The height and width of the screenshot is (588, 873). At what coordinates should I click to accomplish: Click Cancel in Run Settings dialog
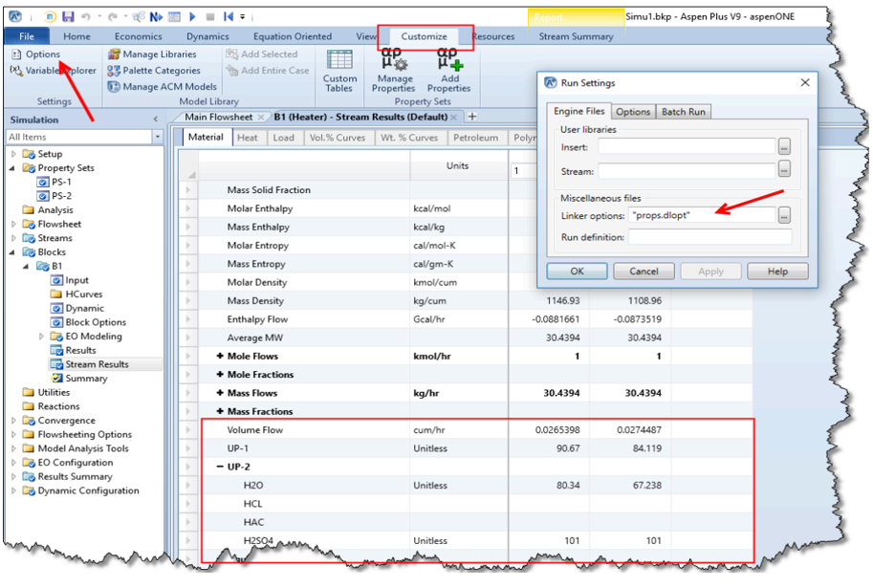coord(644,272)
